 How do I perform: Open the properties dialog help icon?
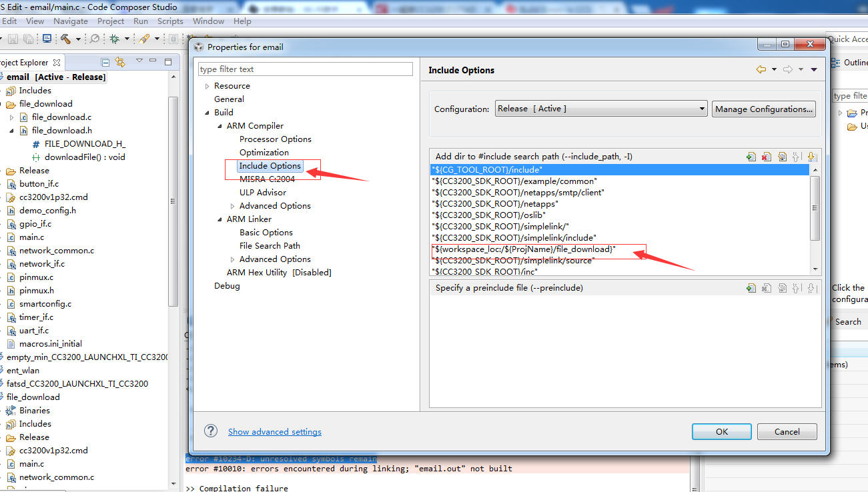click(x=211, y=431)
